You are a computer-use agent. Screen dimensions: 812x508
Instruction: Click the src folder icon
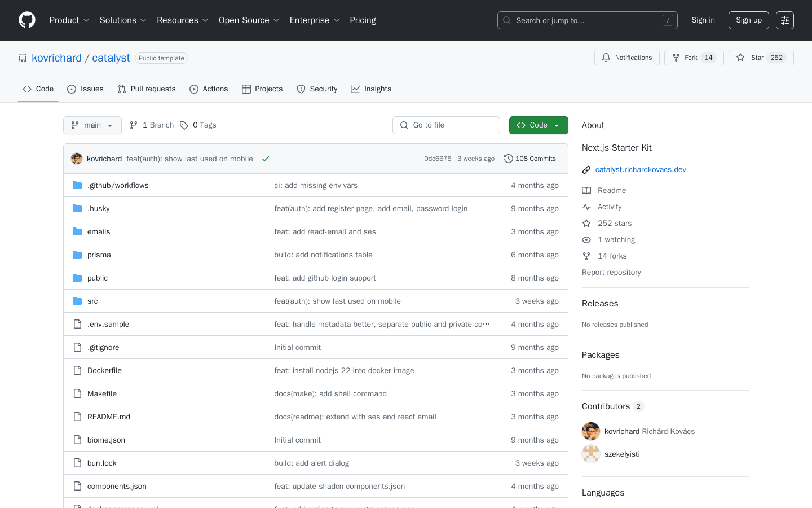click(x=77, y=301)
